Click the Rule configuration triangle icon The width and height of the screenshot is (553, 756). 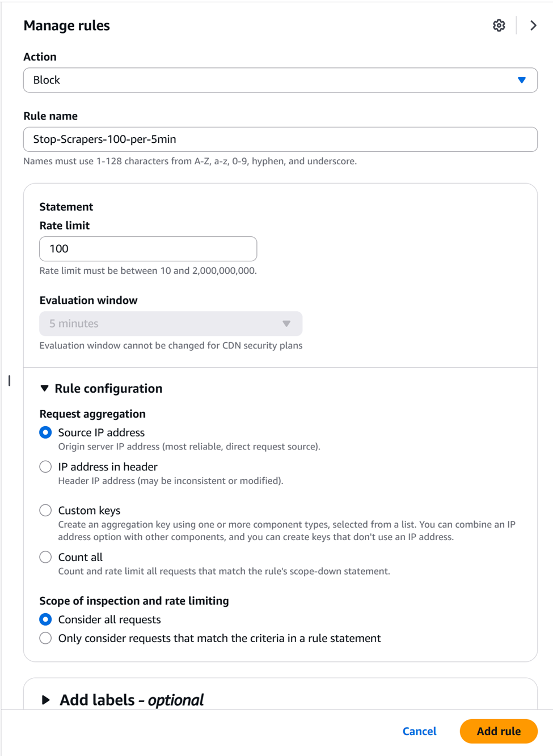45,389
